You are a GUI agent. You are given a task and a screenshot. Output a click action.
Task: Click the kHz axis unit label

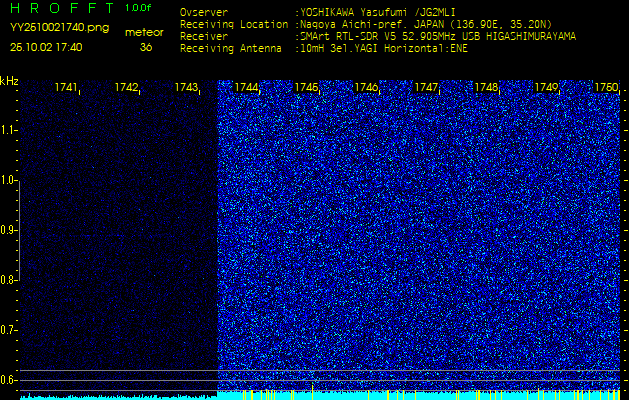pos(9,81)
